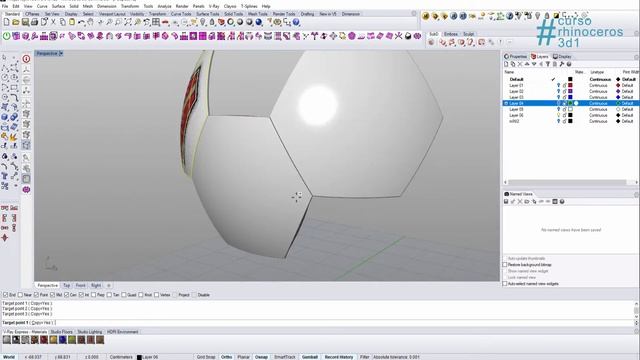640x360 pixels.
Task: Select the blue V-Ray Express material thumbnail
Action: [62, 340]
